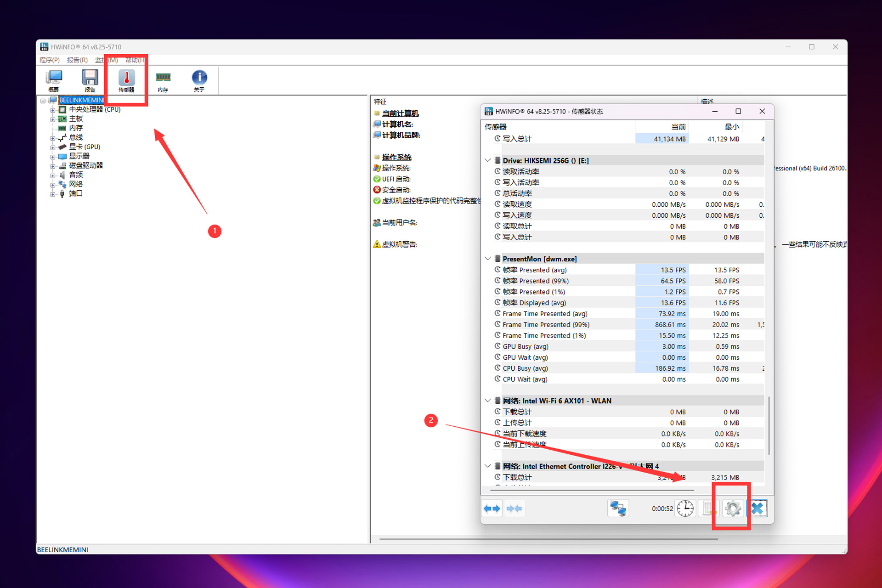Click the sensor list horizontal scrollbar
Viewport: 882px width, 588px height.
click(x=592, y=490)
